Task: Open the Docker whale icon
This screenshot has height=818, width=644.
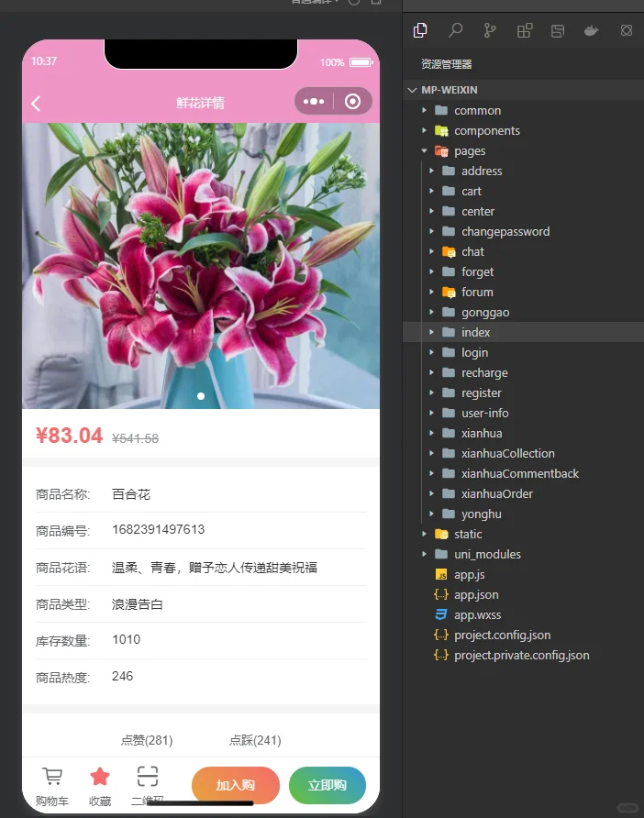Action: coord(592,31)
